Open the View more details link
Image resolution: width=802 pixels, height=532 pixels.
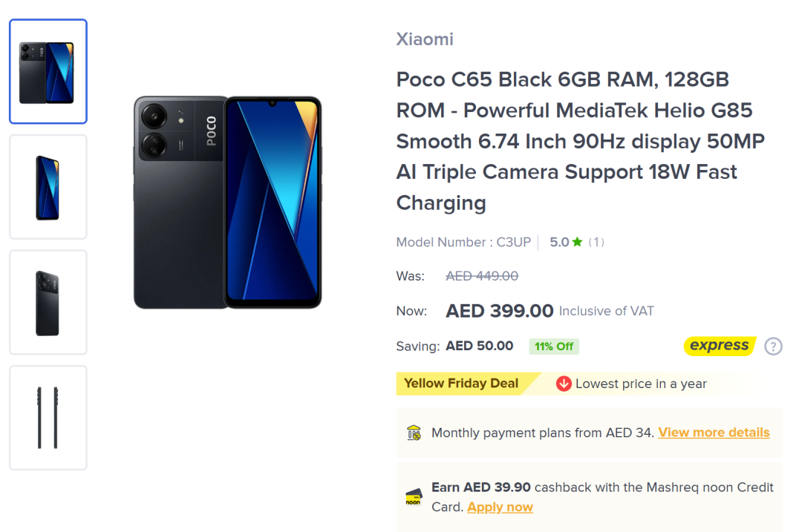[714, 433]
